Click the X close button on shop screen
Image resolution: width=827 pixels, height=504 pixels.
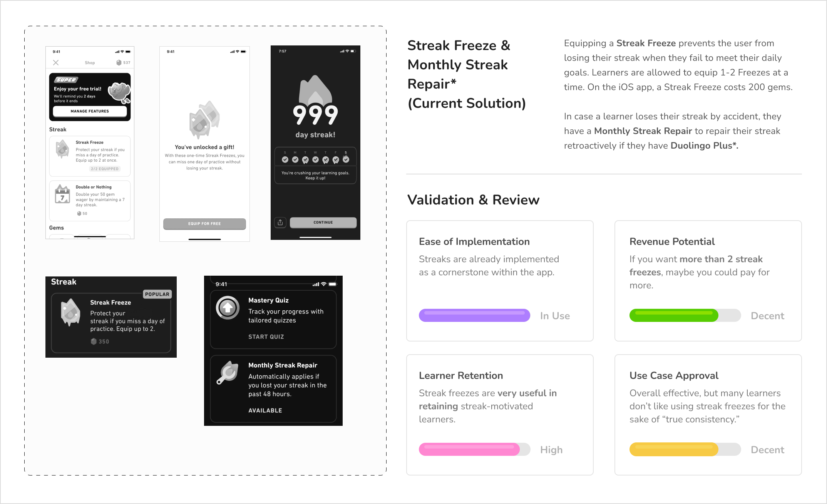[55, 63]
